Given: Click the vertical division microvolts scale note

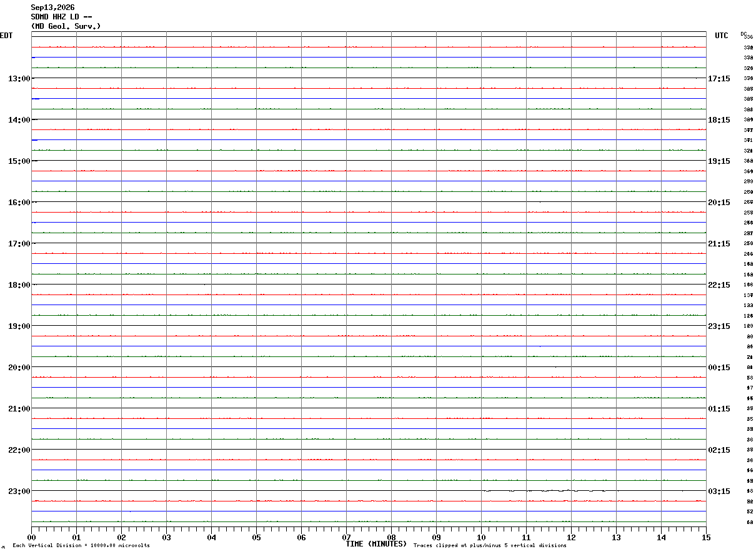Looking at the screenshot, I should click(x=81, y=546).
